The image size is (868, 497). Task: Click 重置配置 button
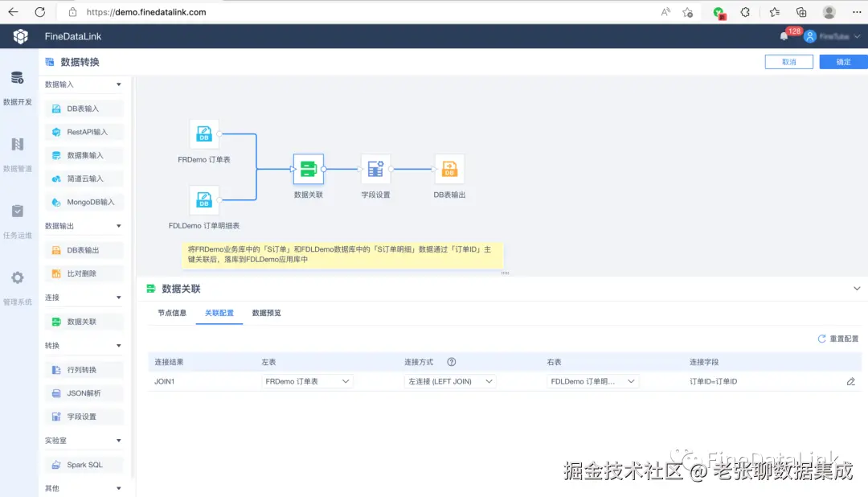pos(838,339)
